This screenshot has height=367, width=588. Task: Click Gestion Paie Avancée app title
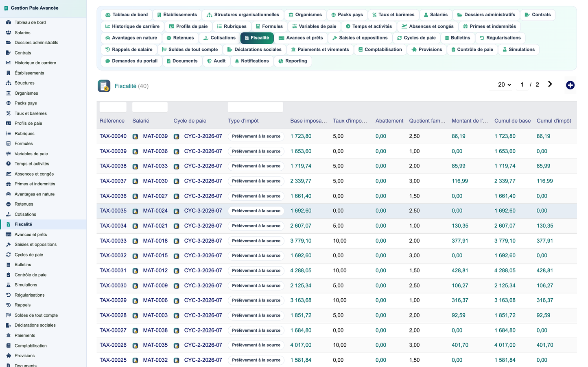click(x=35, y=8)
